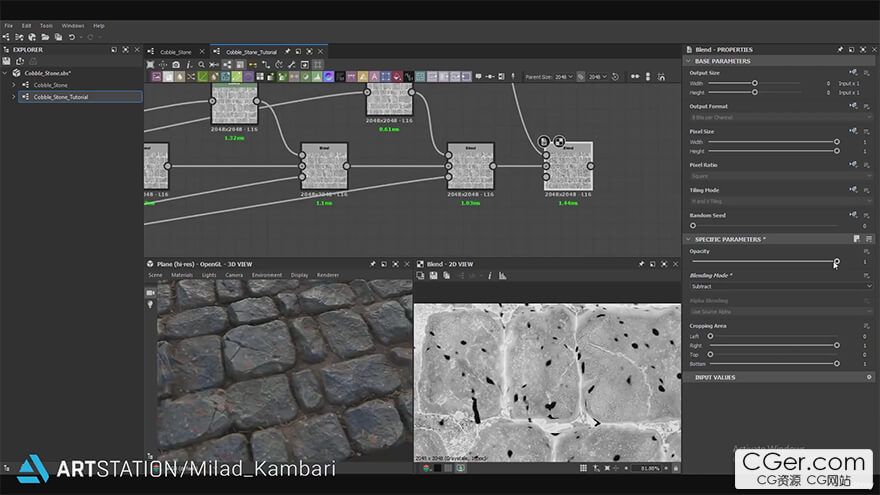
Task: Select Cobble_Stone graph in Explorer tree
Action: (51, 85)
